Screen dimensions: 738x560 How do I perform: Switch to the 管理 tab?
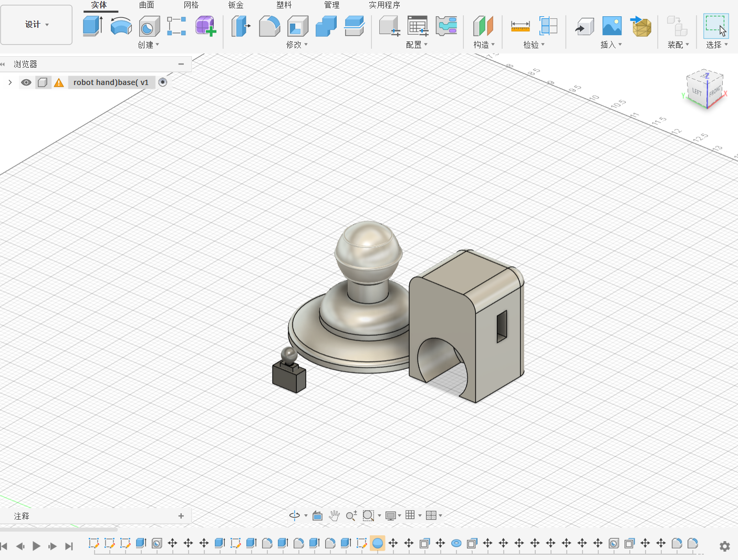click(x=331, y=5)
